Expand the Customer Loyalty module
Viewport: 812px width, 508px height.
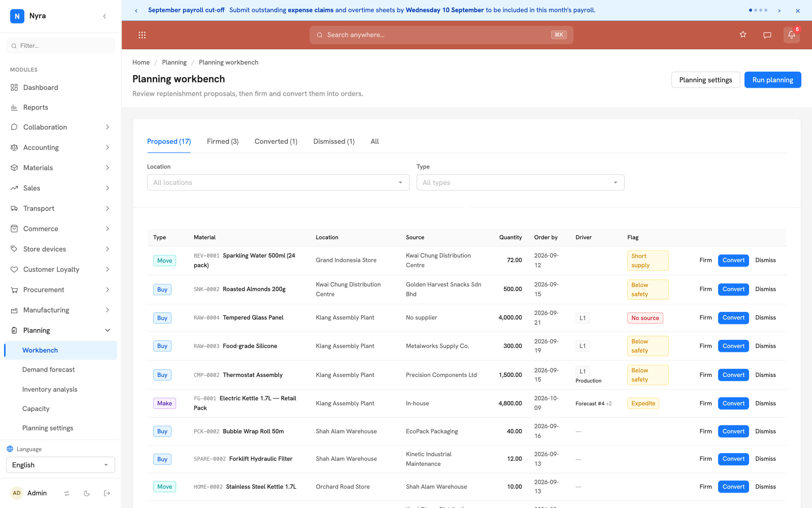click(61, 269)
